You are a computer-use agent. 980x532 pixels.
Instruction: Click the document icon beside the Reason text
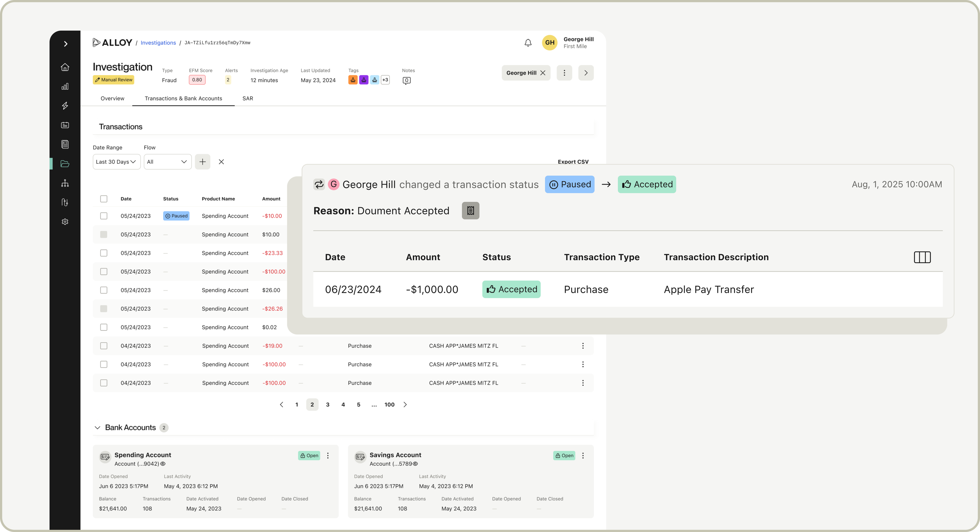(470, 211)
